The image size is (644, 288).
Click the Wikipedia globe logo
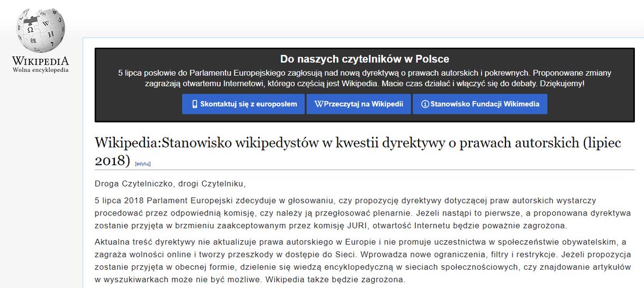pyautogui.click(x=41, y=31)
